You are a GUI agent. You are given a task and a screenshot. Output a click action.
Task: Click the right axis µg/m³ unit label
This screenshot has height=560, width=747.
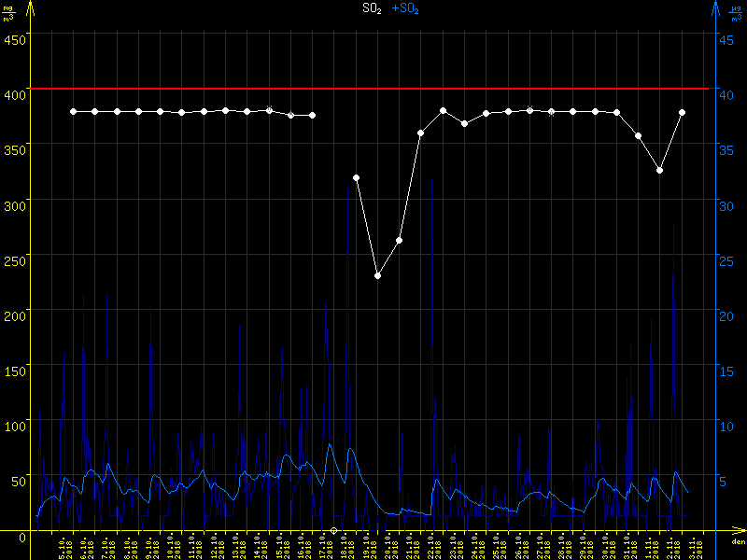[x=736, y=13]
